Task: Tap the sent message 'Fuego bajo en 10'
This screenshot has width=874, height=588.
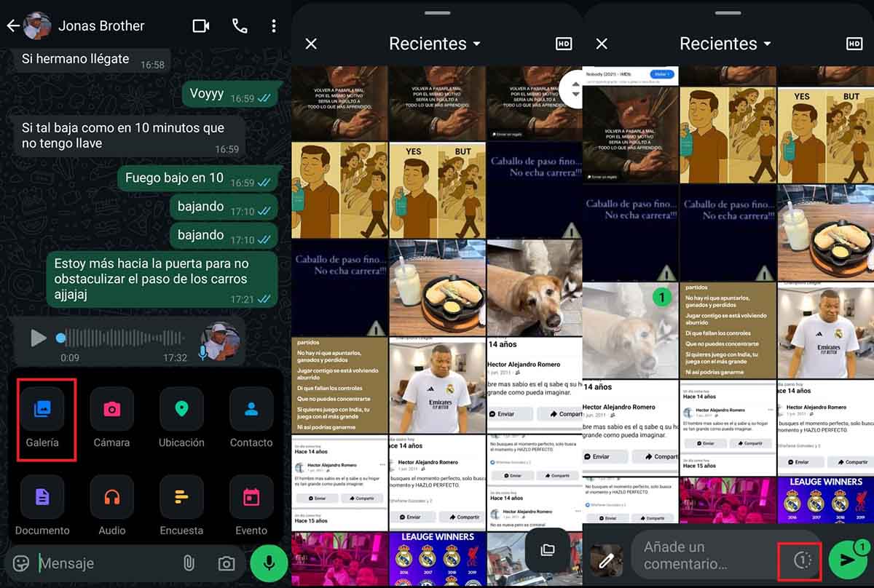Action: 198,178
